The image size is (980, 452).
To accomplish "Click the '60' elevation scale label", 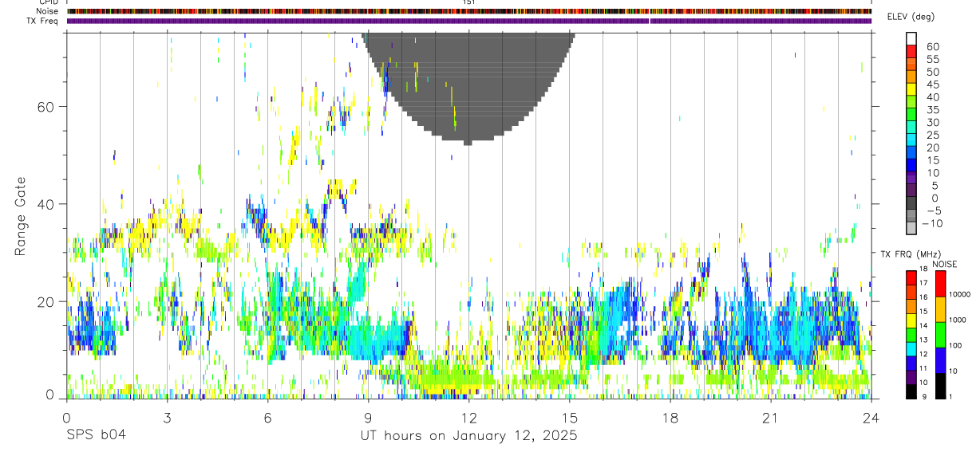I will (932, 47).
